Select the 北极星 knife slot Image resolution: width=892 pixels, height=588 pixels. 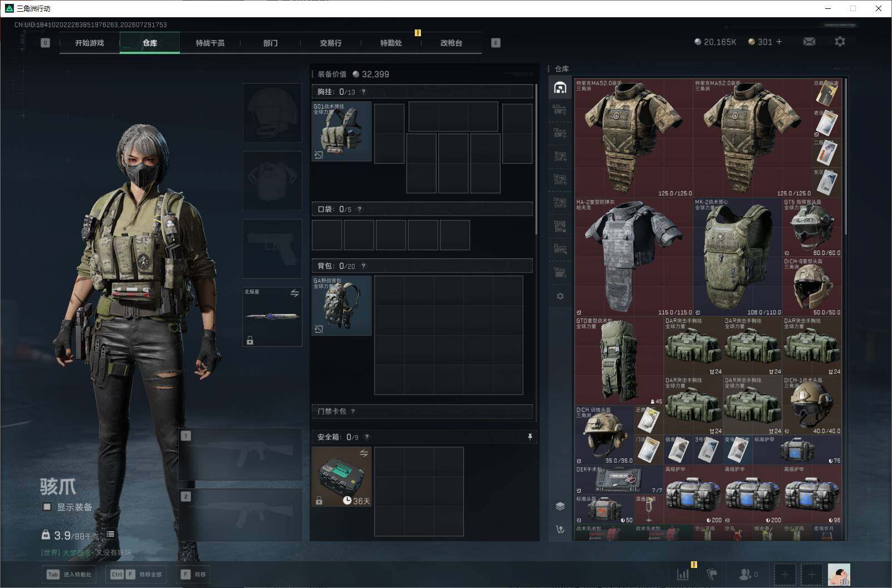272,316
